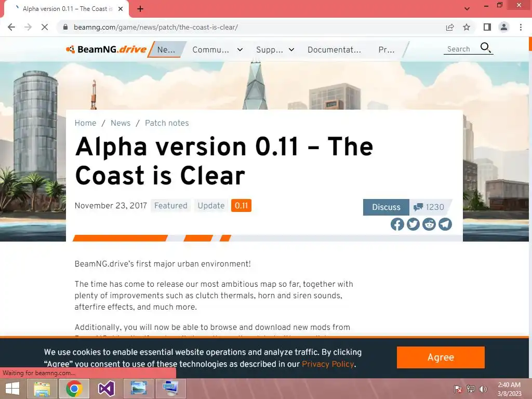
Task: Share article on Reddit
Action: click(x=429, y=224)
